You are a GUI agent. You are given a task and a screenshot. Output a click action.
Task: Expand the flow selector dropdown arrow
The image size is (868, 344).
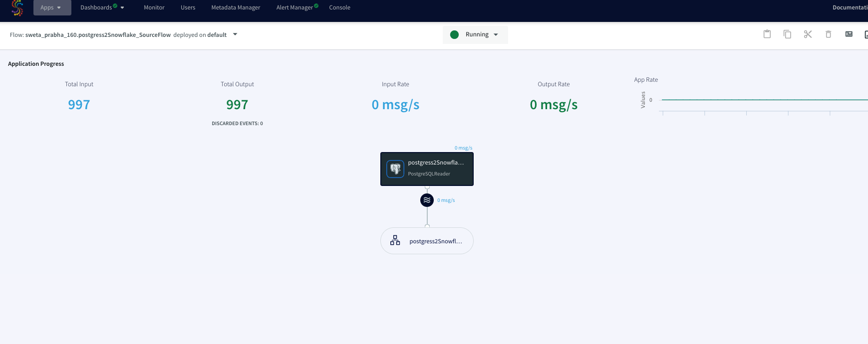coord(235,34)
